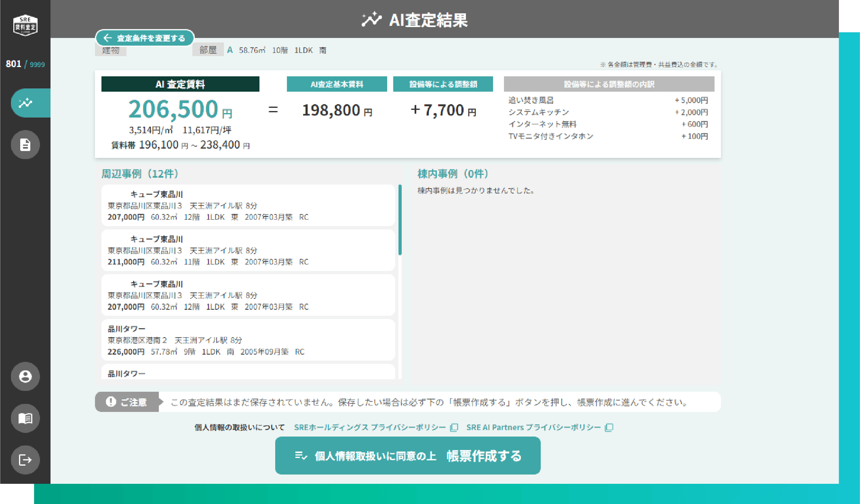The height and width of the screenshot is (504, 860).
Task: Click the checklist icon inside 帳票作成する button
Action: click(x=301, y=456)
